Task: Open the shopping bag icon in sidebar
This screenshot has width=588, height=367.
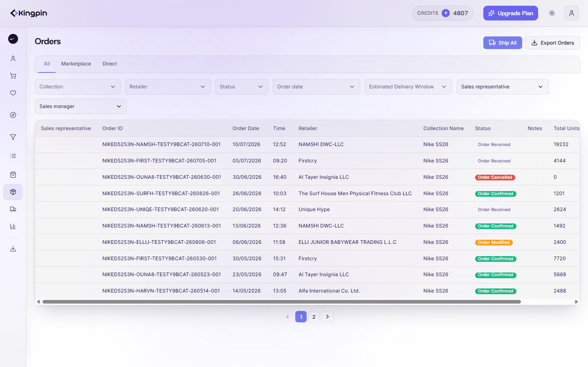Action: click(13, 175)
